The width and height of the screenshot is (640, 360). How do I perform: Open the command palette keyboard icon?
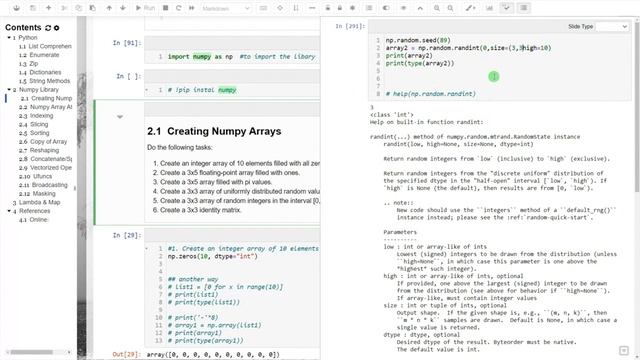coord(263,8)
